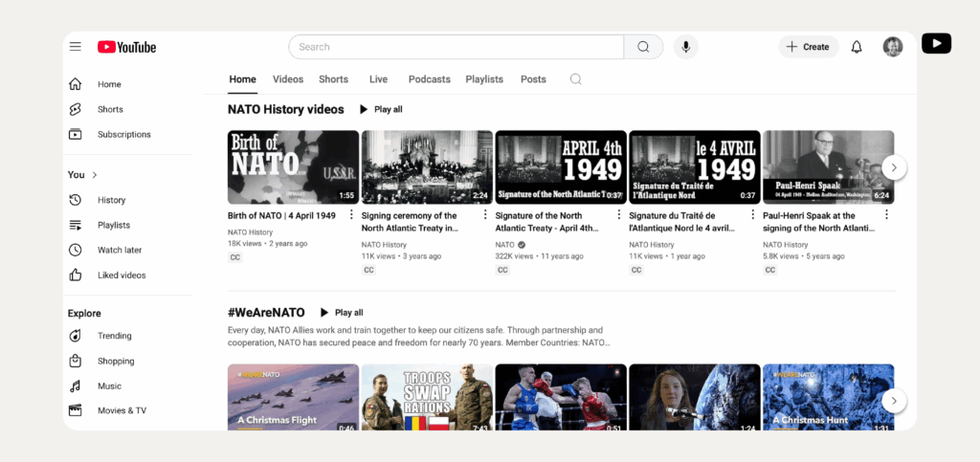Screen dimensions: 980x462
Task: Click the YouTube logo
Action: [x=127, y=47]
